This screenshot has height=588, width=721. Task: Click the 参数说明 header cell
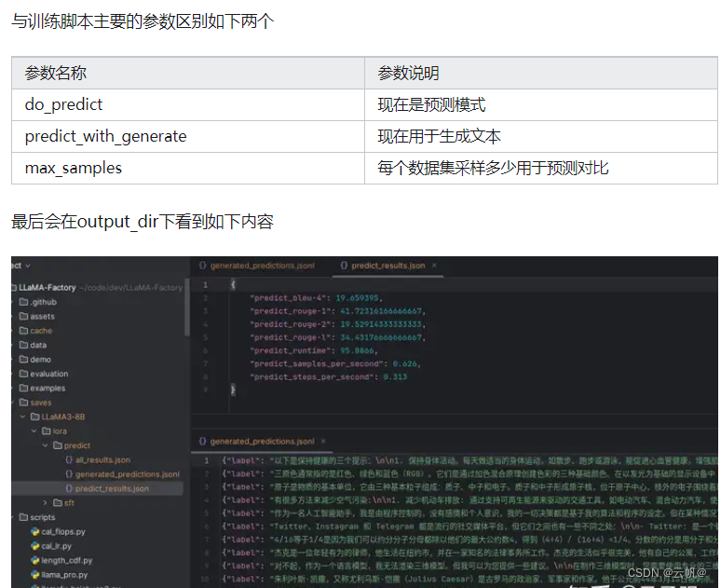tap(541, 74)
